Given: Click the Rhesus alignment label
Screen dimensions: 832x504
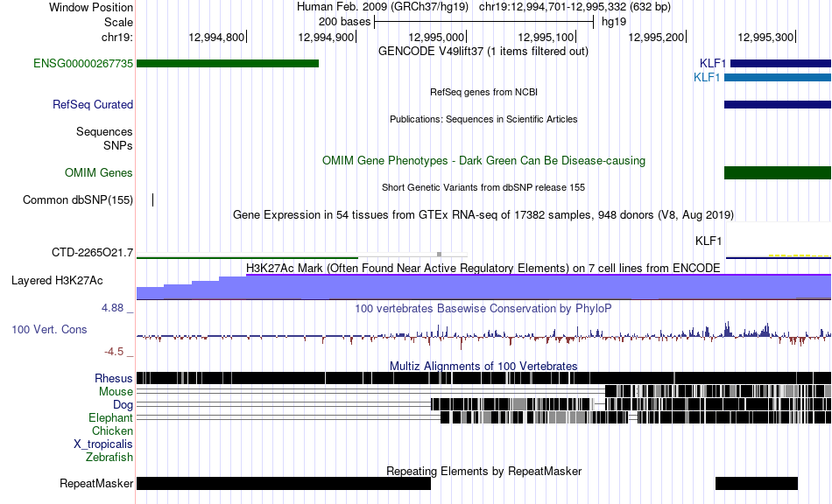Looking at the screenshot, I should (114, 378).
